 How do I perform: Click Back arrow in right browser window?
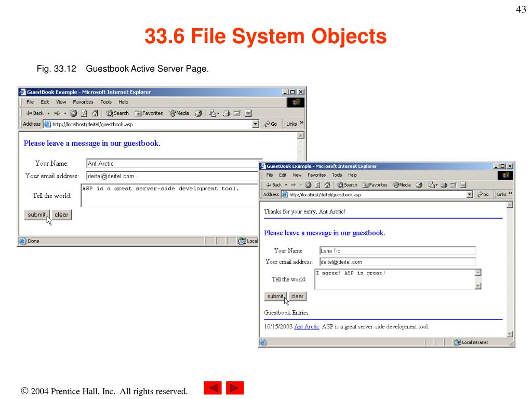[274, 185]
